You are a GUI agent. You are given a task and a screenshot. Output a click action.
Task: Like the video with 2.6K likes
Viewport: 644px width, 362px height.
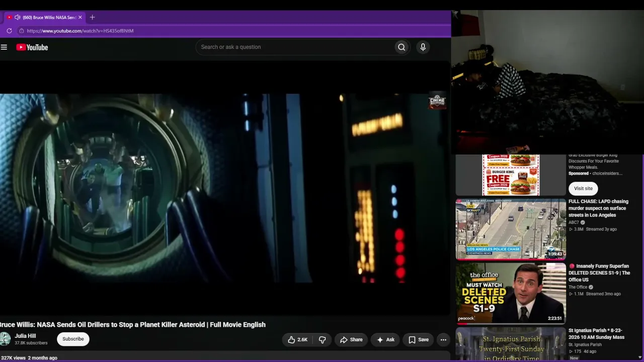(297, 340)
